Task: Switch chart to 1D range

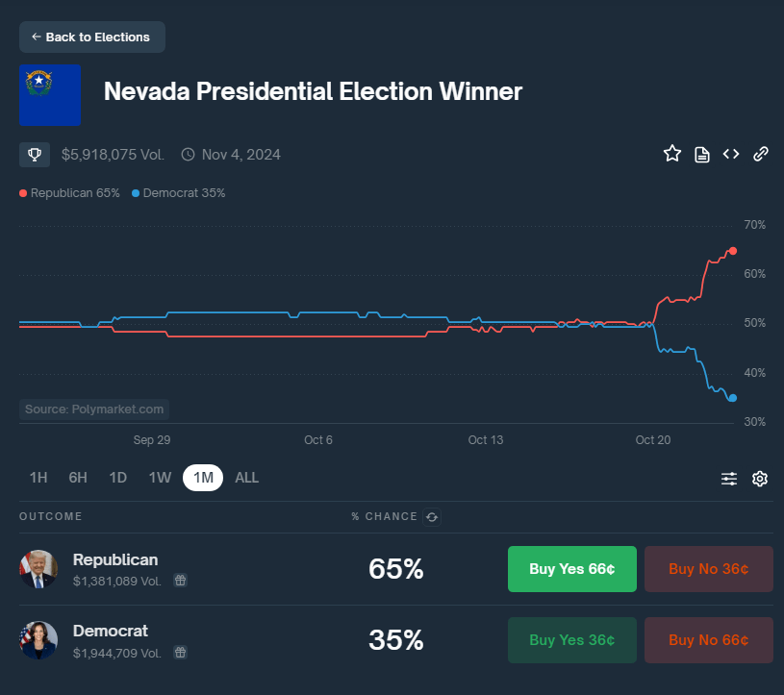Action: [118, 478]
